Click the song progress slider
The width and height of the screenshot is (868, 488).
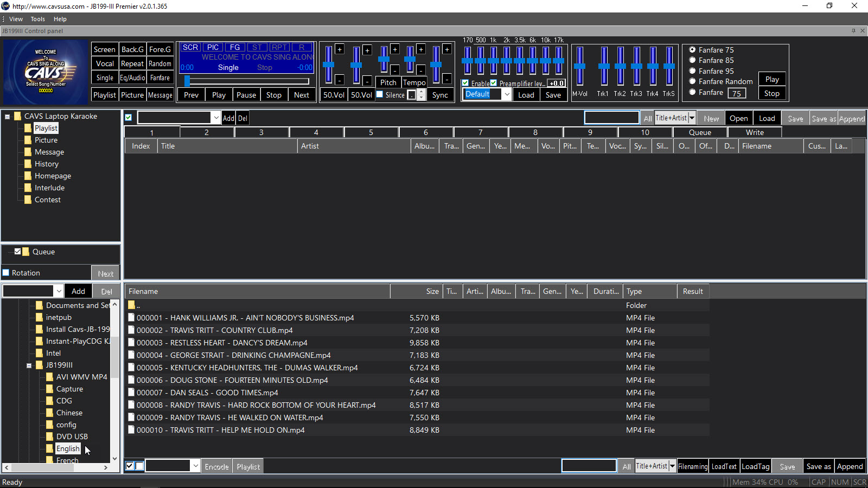point(247,81)
